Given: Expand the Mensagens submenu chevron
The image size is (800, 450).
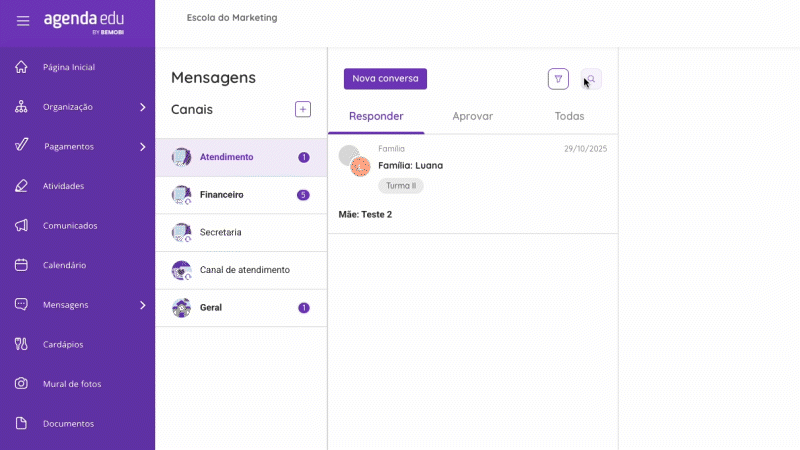Looking at the screenshot, I should coord(143,305).
